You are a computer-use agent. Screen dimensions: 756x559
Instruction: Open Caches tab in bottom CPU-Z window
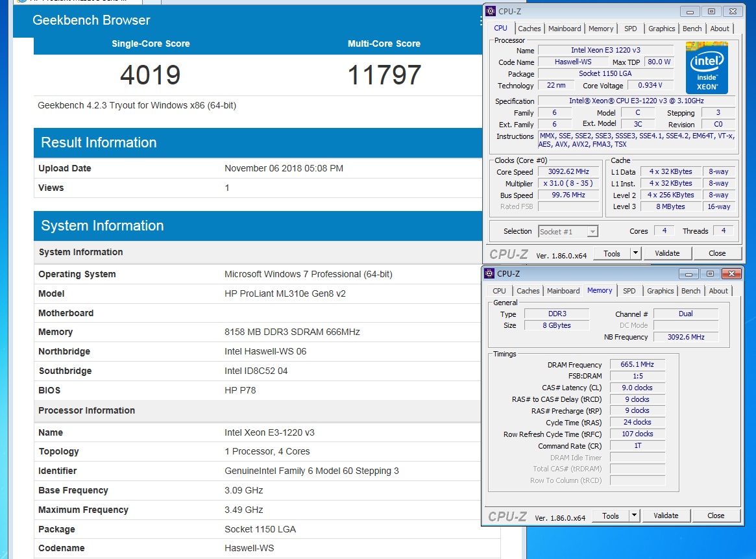(528, 291)
